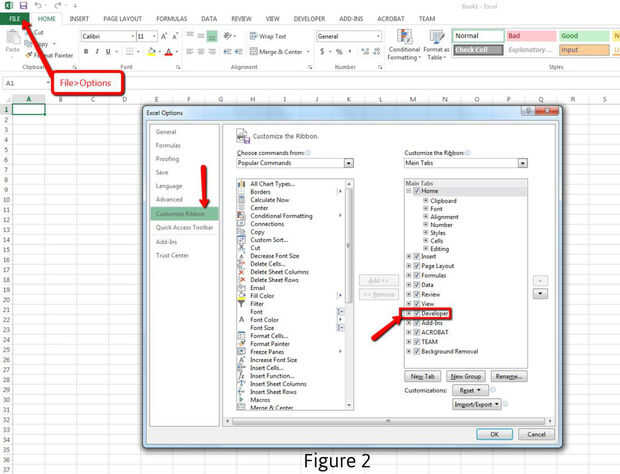
Task: Click the Rename button
Action: pos(509,377)
